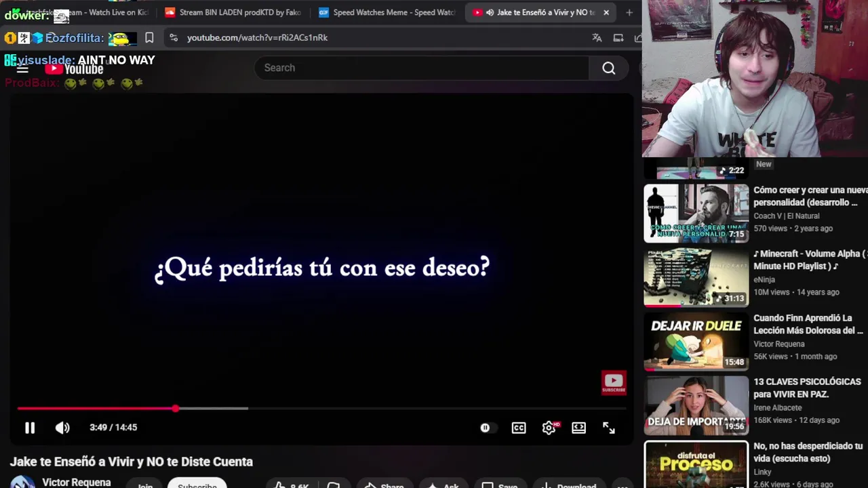Screen dimensions: 868x488
Task: Click the YouTube logo to go home
Action: point(75,68)
